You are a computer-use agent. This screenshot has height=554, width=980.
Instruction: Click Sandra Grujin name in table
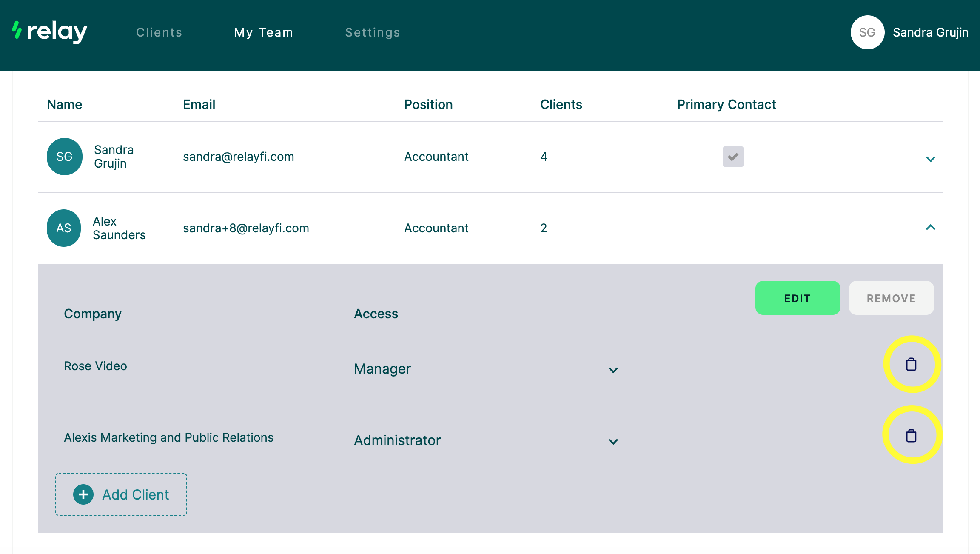point(114,157)
